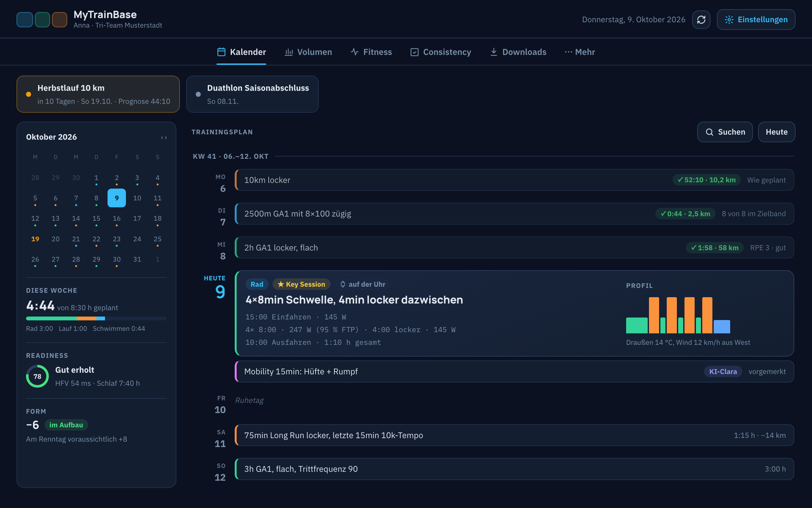This screenshot has height=508, width=812.
Task: Go to next month in mini calendar
Action: [x=166, y=138]
